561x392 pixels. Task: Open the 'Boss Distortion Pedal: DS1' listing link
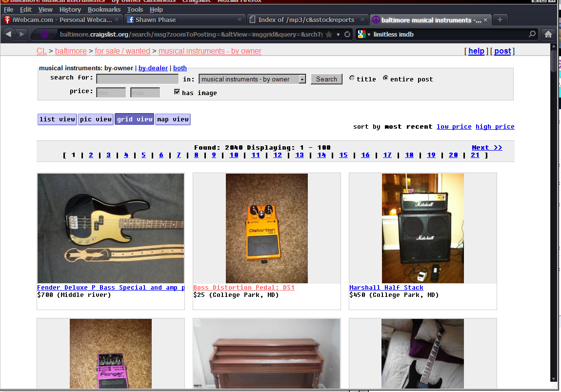pos(243,288)
